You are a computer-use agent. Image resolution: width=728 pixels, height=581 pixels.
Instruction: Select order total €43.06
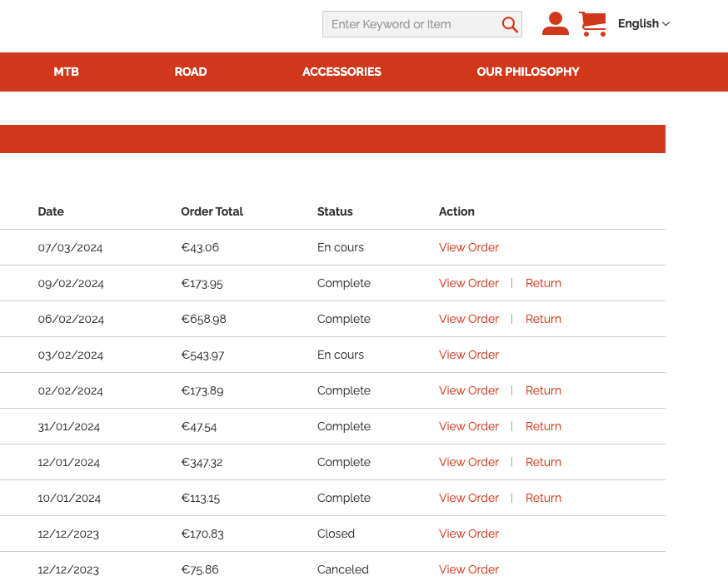[200, 248]
